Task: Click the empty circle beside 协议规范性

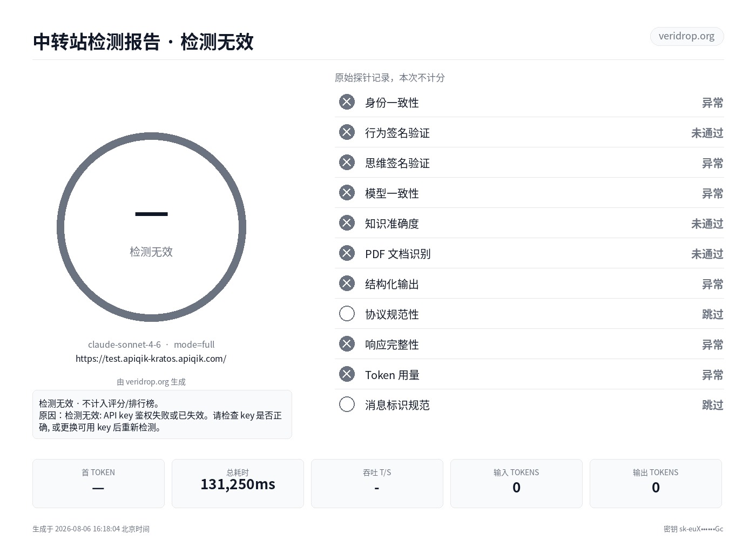Action: point(347,314)
